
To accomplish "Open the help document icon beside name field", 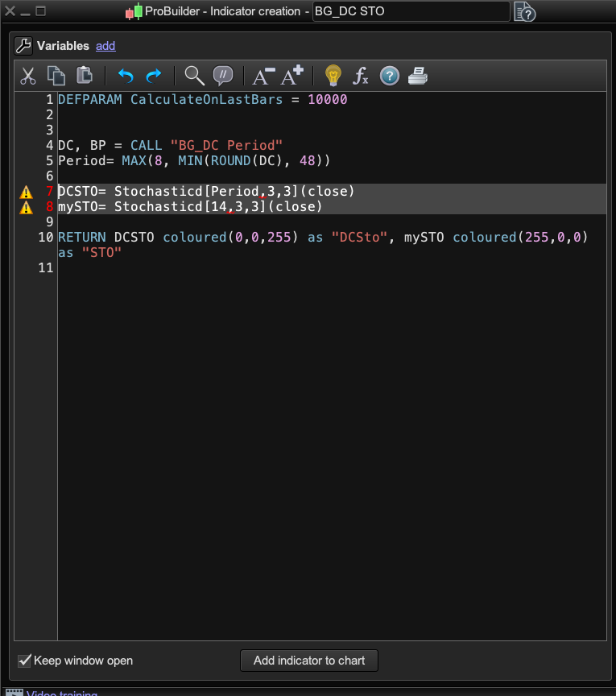I will click(524, 11).
